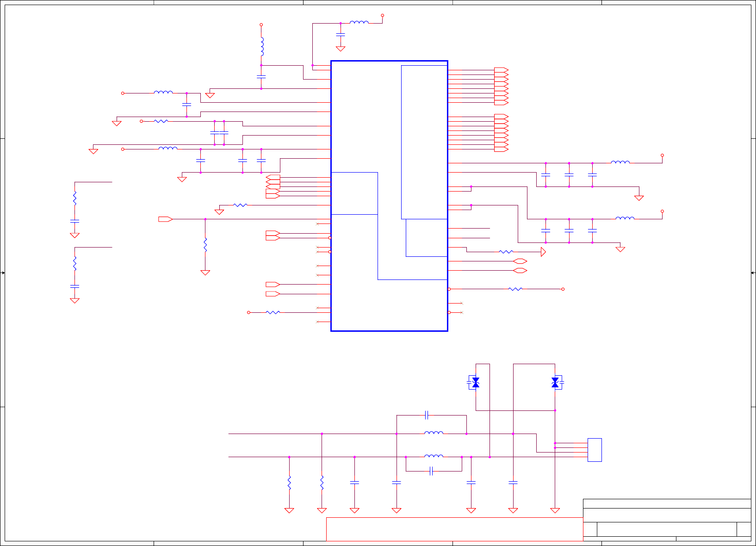Image resolution: width=756 pixels, height=546 pixels.
Task: Click the terminal-ended resistor right of the IC
Action: 515,289
